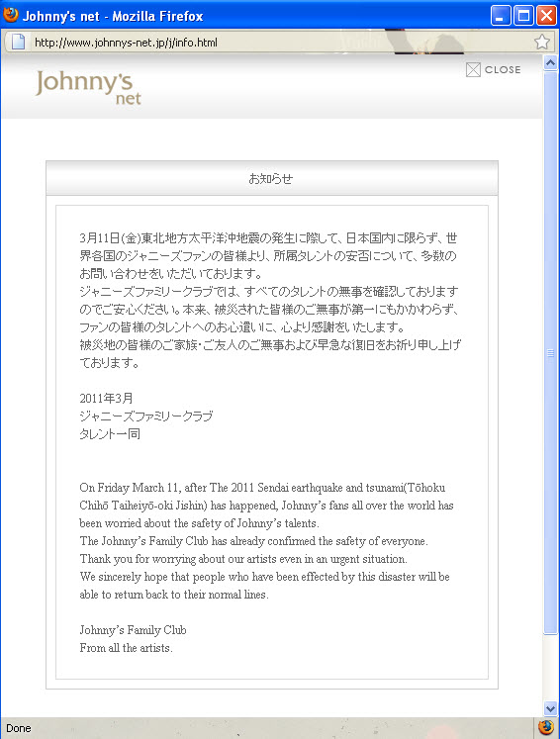Close the Firefox window
This screenshot has height=739, width=560.
pyautogui.click(x=546, y=16)
